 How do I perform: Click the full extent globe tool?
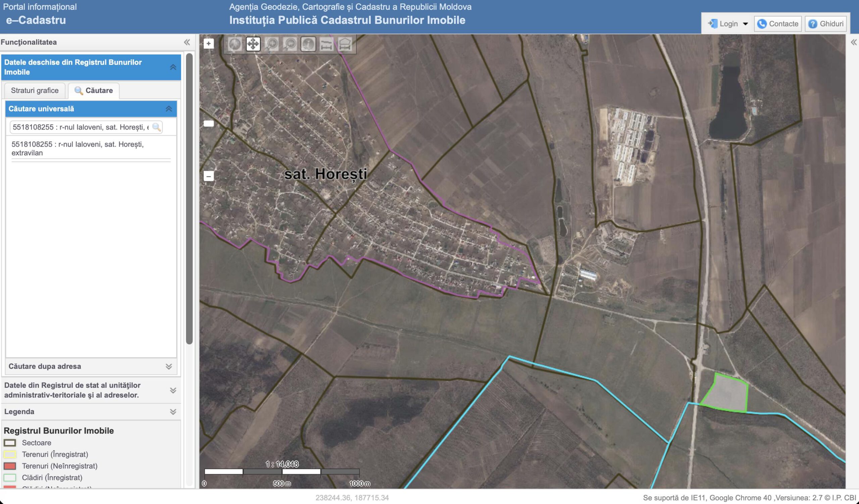[235, 44]
